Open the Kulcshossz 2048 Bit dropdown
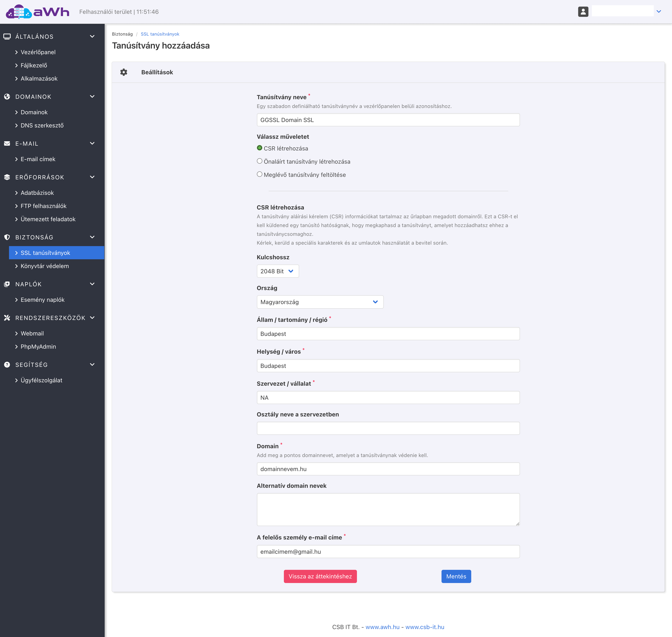The image size is (672, 637). pos(278,271)
